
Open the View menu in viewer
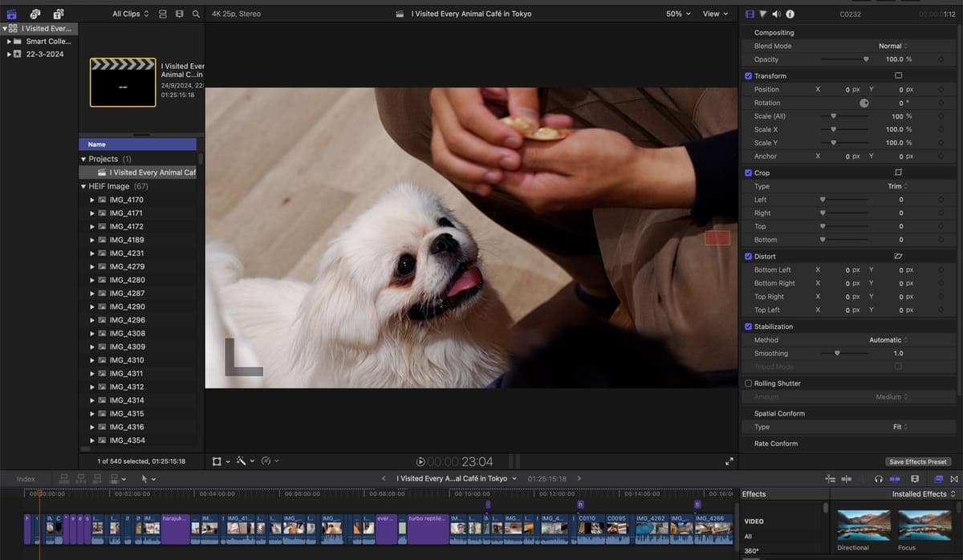[715, 14]
